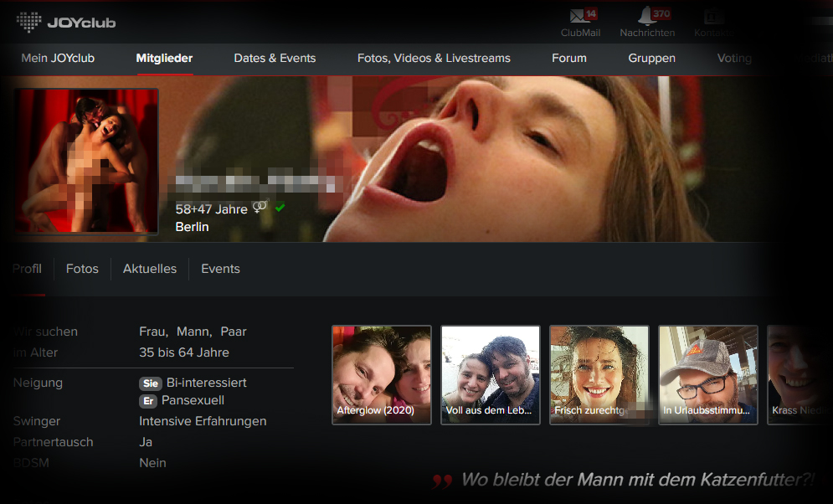Click the profile avatar picture
Image resolution: width=833 pixels, height=504 pixels.
(86, 161)
